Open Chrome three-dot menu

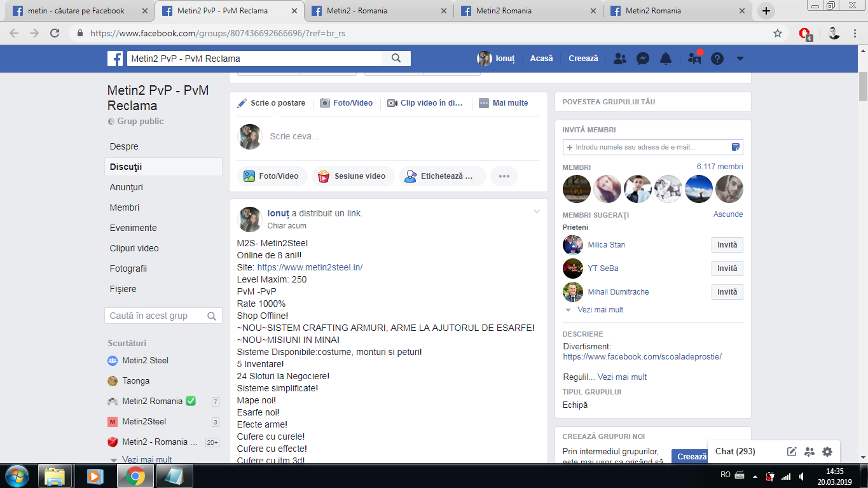point(854,33)
